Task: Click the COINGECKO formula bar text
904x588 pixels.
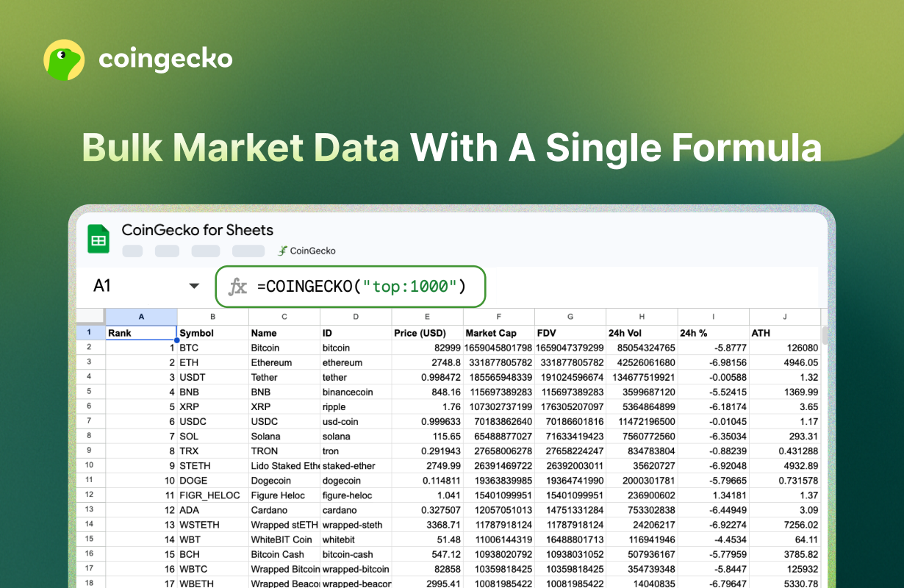Action: 362,287
